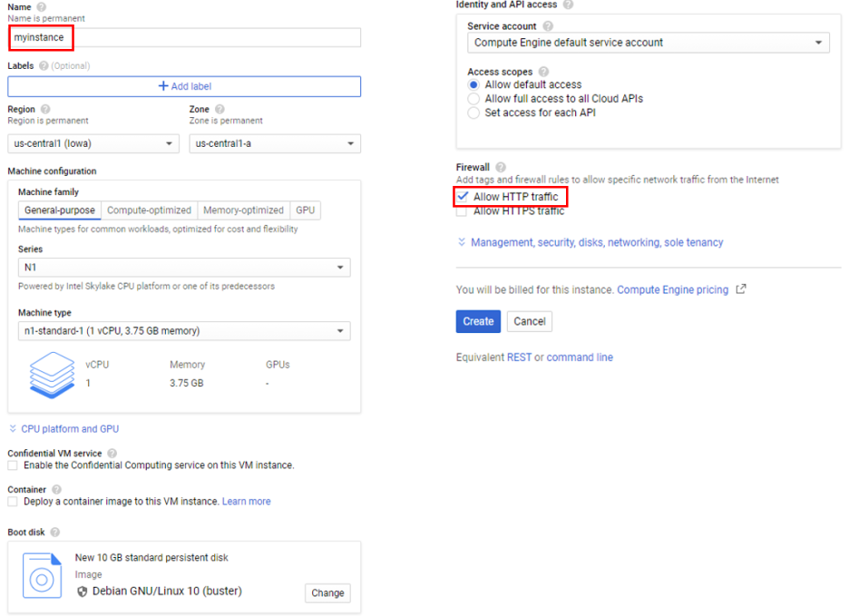Viewport: 849px width, 616px height.
Task: Switch to Memory-optimized machine family tab
Action: pos(243,210)
